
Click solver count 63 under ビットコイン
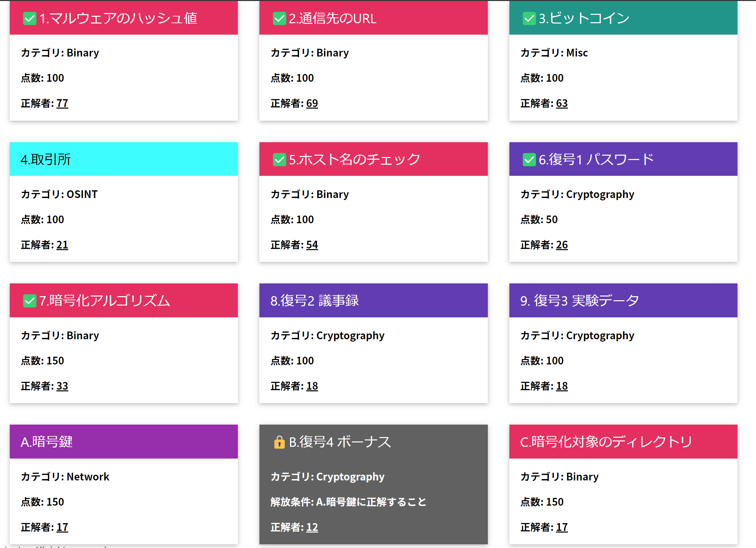562,103
